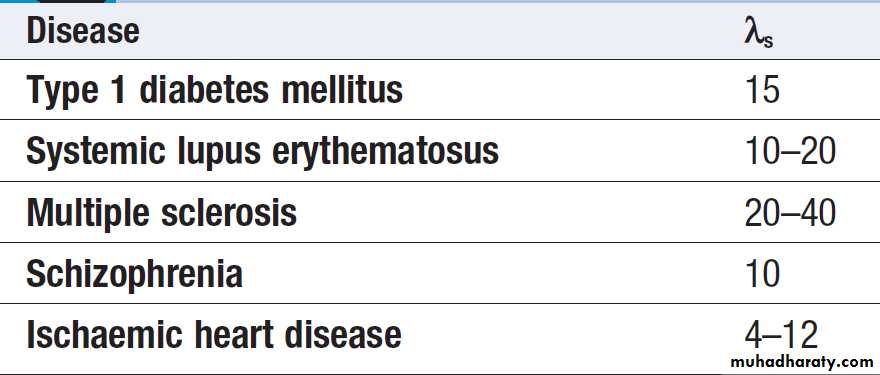
Task: Select the Multiple sclerosis row label
Action: click(x=161, y=213)
